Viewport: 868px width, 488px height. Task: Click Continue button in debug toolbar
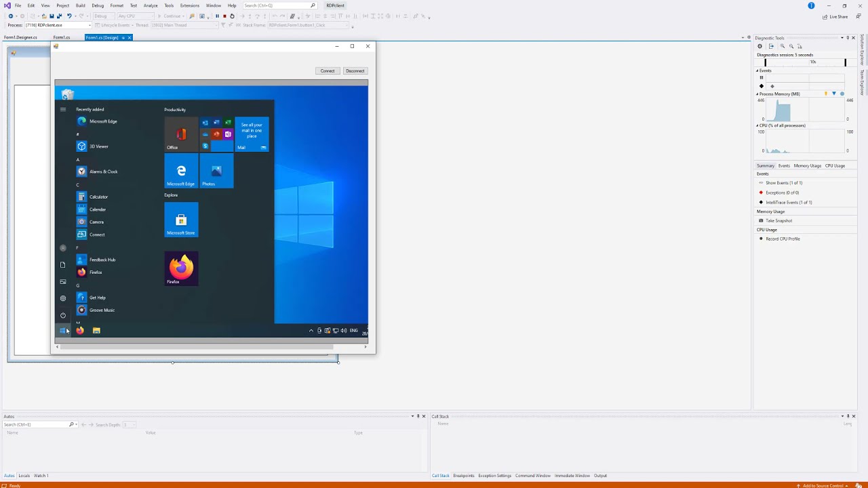170,16
